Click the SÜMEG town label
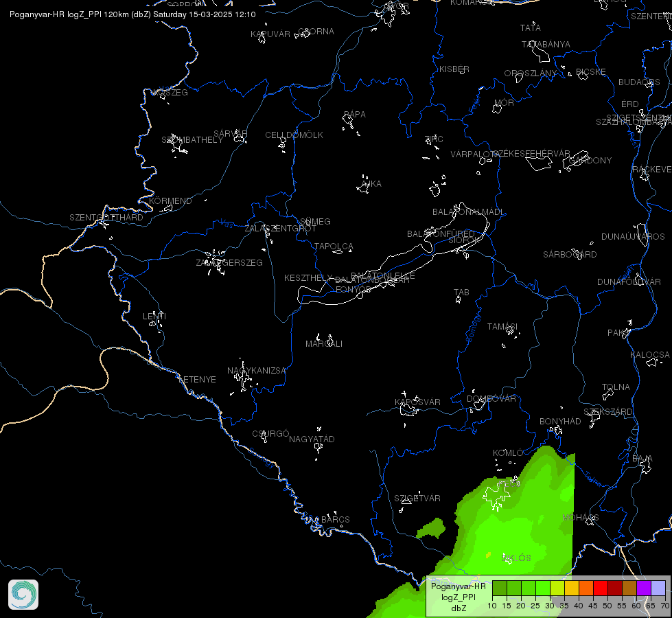Screen dimensions: 672x618 coord(316,221)
